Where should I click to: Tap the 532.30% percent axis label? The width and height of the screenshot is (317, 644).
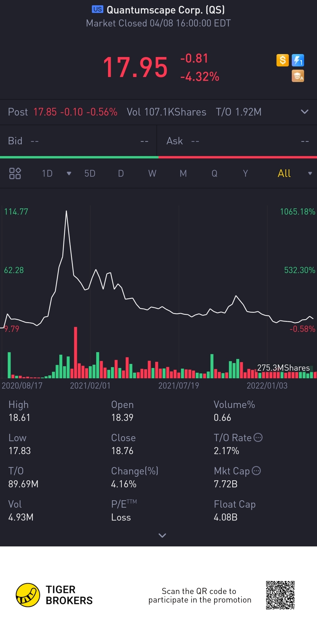click(300, 270)
